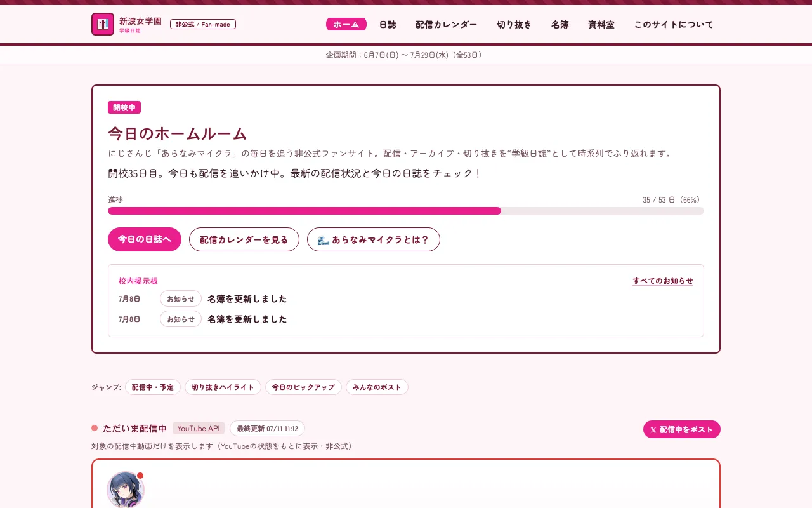This screenshot has width=812, height=508.
Task: Click the 今日のホームルーム heading
Action: [178, 133]
